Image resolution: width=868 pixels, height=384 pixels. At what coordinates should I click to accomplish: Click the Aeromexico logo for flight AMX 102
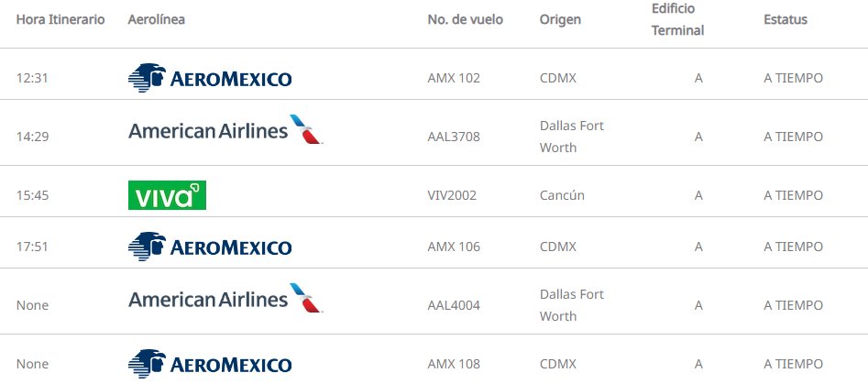(210, 78)
